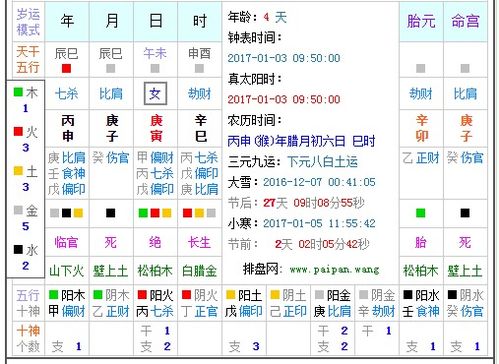
Task: Select the 时 pillar header
Action: point(200,21)
